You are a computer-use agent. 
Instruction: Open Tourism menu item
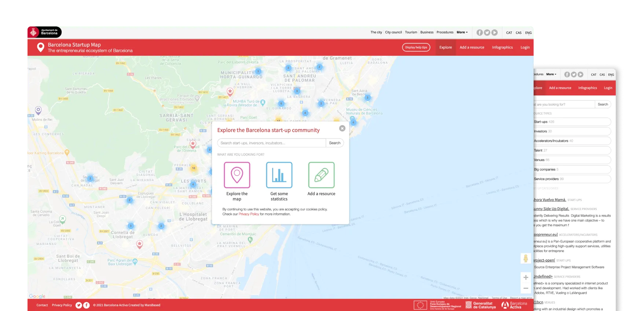[x=411, y=32]
